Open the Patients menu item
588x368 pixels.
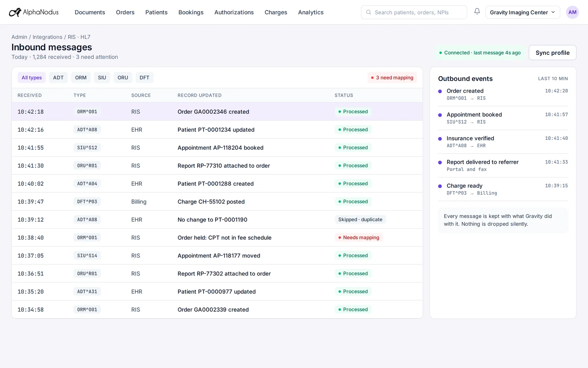click(x=156, y=12)
